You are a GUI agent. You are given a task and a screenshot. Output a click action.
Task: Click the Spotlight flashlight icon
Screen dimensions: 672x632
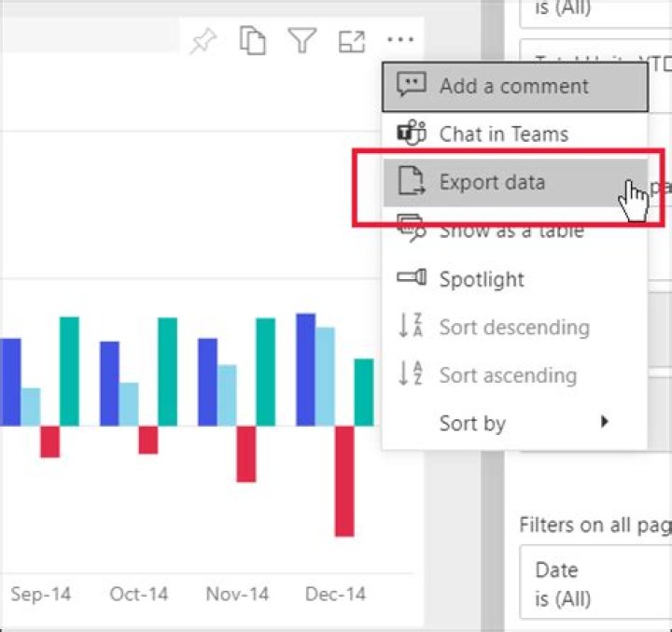click(412, 277)
